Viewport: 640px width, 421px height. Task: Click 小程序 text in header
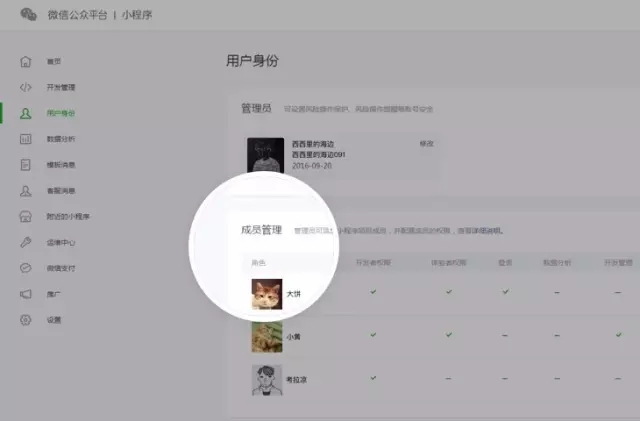[x=137, y=15]
